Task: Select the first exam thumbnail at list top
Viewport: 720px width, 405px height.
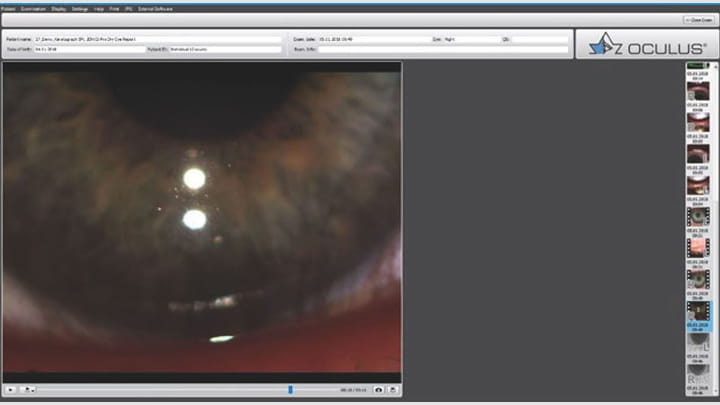Action: tap(697, 90)
